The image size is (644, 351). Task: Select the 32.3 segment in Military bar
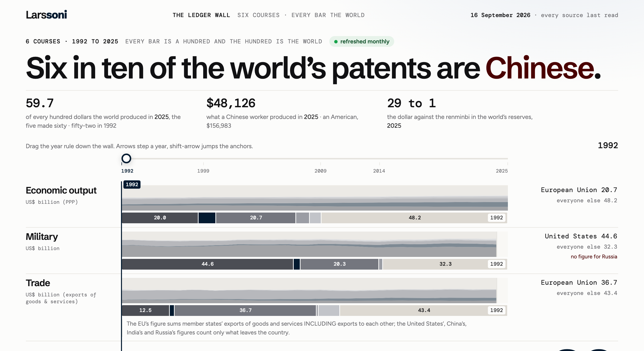point(445,264)
